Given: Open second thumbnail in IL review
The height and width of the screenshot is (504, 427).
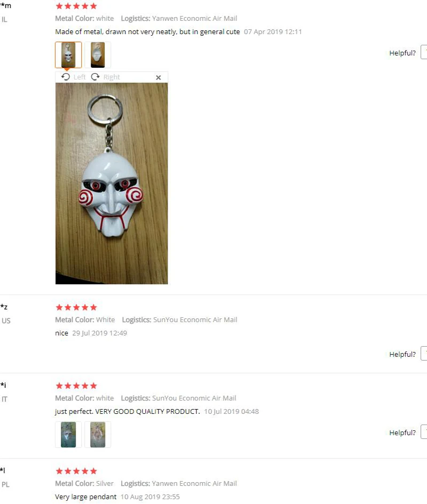Looking at the screenshot, I should tap(98, 55).
